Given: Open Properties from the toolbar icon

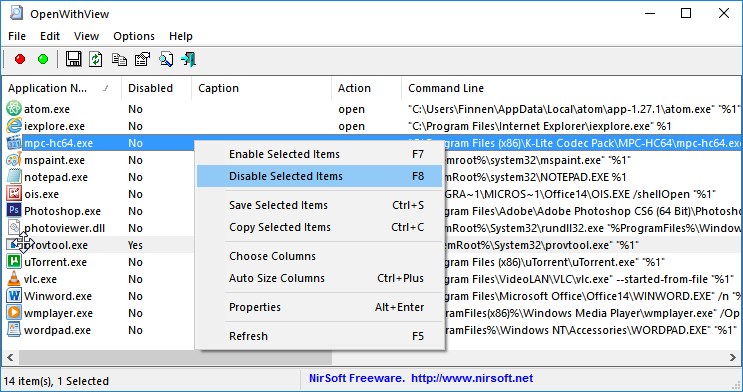Looking at the screenshot, I should tap(143, 59).
